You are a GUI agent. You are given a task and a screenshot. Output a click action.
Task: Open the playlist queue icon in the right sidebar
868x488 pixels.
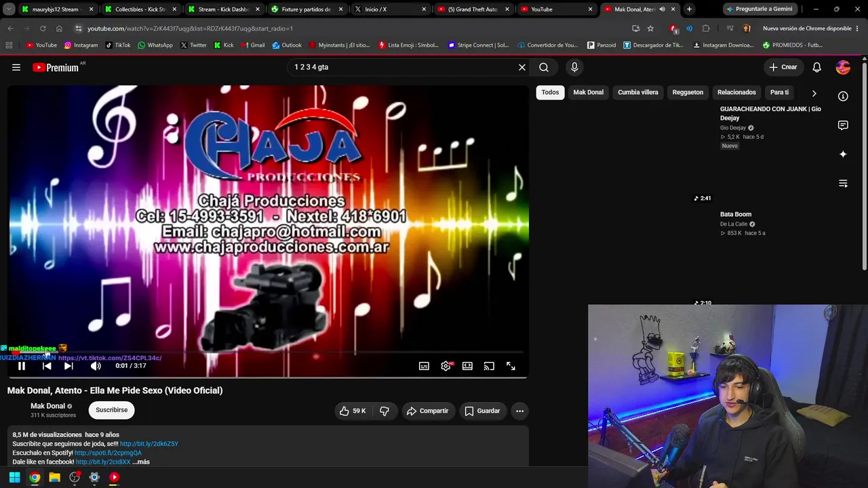tap(843, 184)
